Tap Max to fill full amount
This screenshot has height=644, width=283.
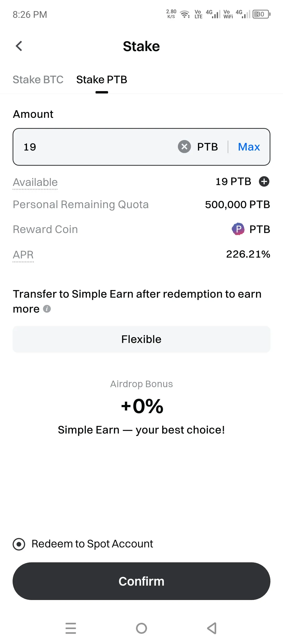[x=249, y=147]
